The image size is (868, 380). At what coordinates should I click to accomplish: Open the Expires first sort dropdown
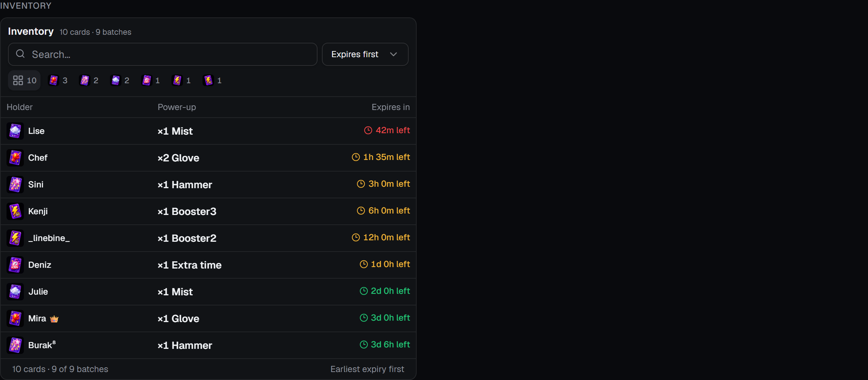pos(365,54)
